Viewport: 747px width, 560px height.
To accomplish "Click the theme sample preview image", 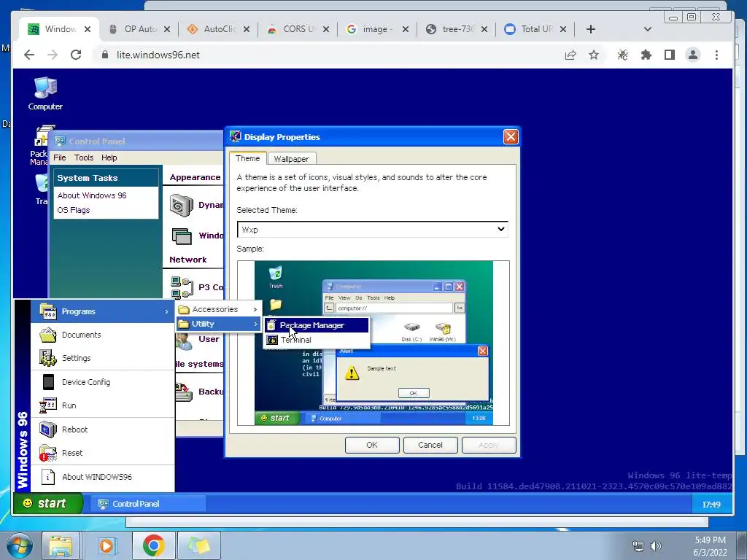I will coord(373,343).
